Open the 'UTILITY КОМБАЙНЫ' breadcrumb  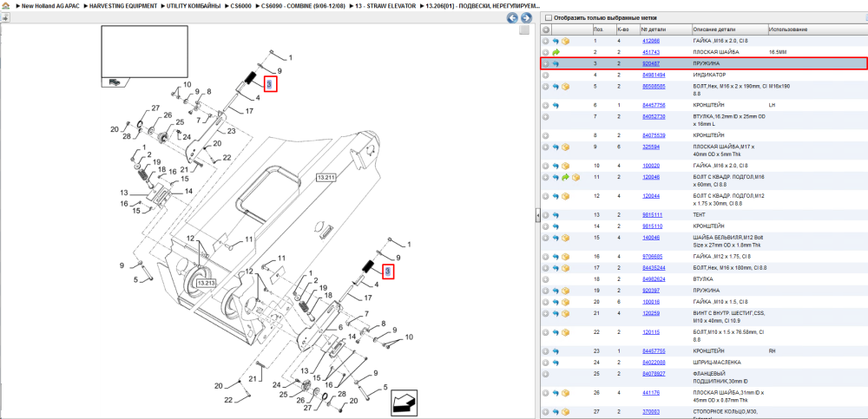coord(194,5)
